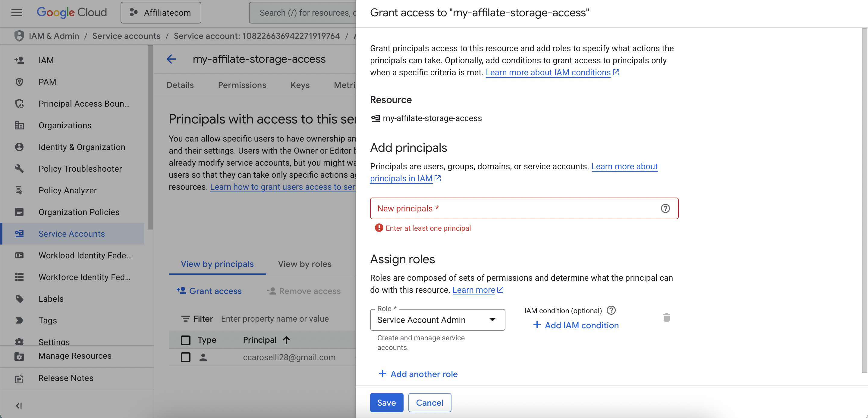
Task: Click the ccaroselli28@gmail.com principal cell
Action: (x=289, y=357)
